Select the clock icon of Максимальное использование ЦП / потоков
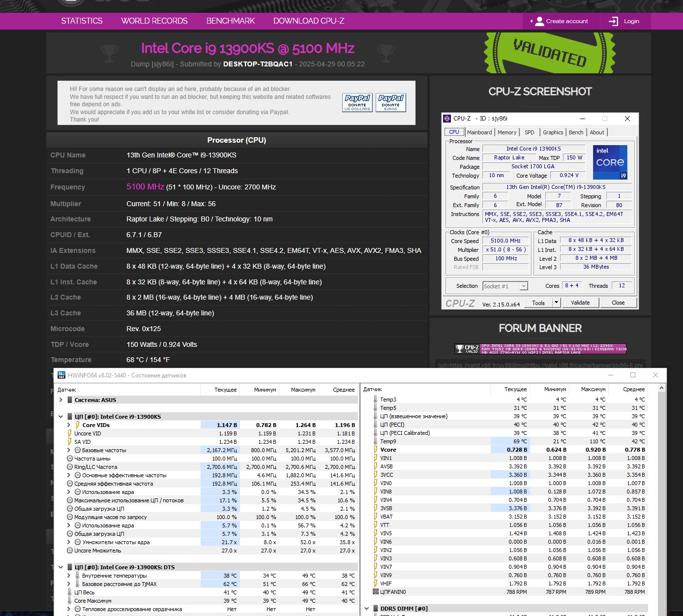The width and height of the screenshot is (683, 616). 70,500
